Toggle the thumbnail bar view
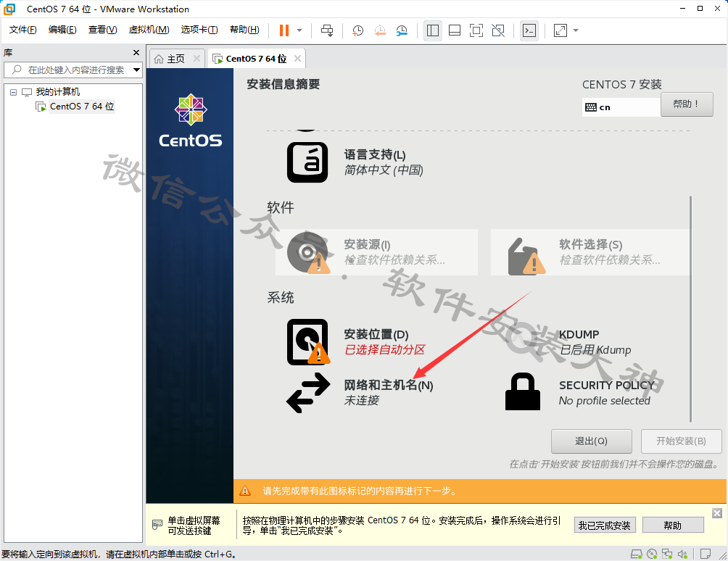This screenshot has height=561, width=728. (455, 30)
